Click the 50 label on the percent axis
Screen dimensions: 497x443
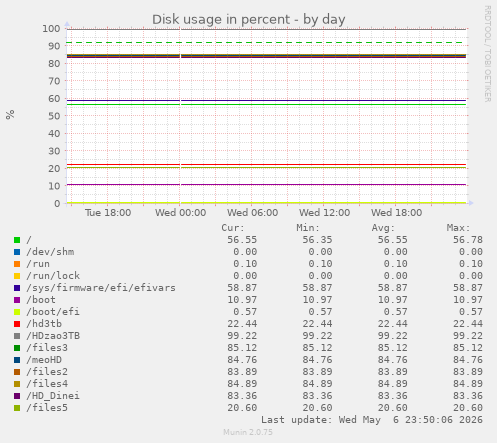pyautogui.click(x=54, y=116)
